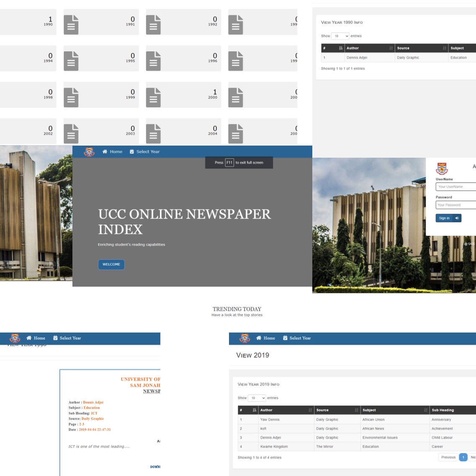Open Home in the View 2019 navbar
This screenshot has height=476, width=476.
click(x=265, y=338)
